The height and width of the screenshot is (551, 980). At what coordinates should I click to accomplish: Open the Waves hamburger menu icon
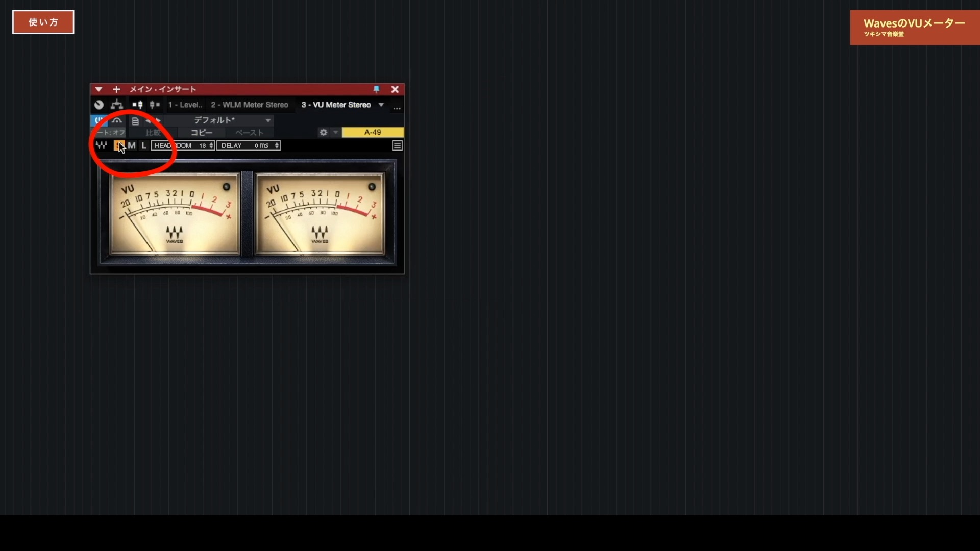pyautogui.click(x=397, y=145)
